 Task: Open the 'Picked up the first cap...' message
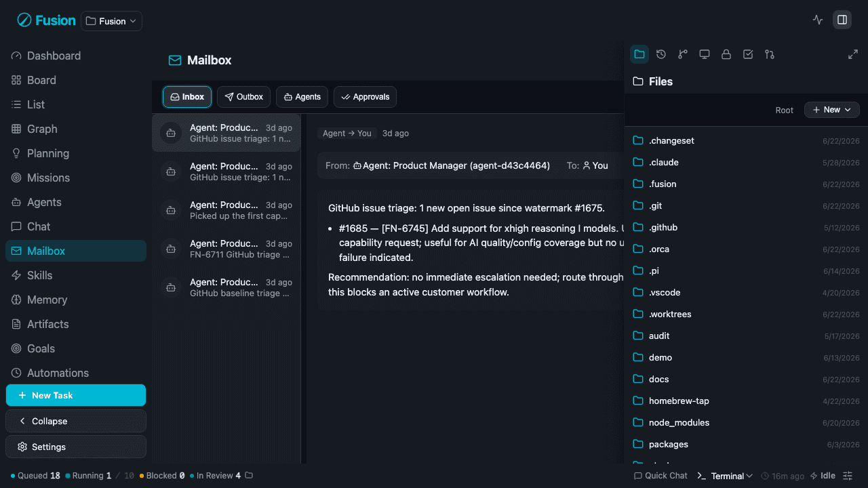(x=226, y=210)
